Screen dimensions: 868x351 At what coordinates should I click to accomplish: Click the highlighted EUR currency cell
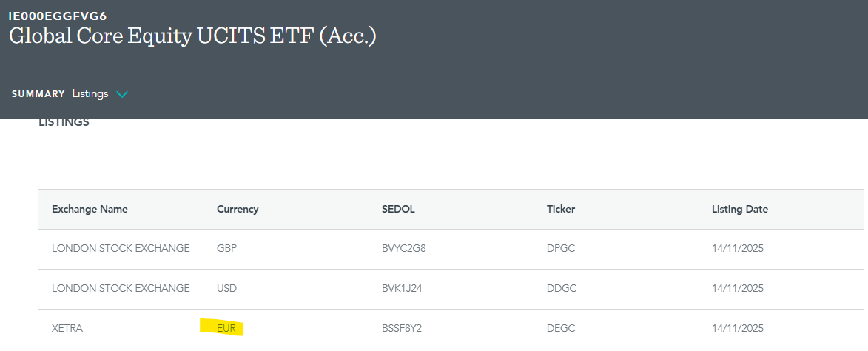tap(226, 328)
